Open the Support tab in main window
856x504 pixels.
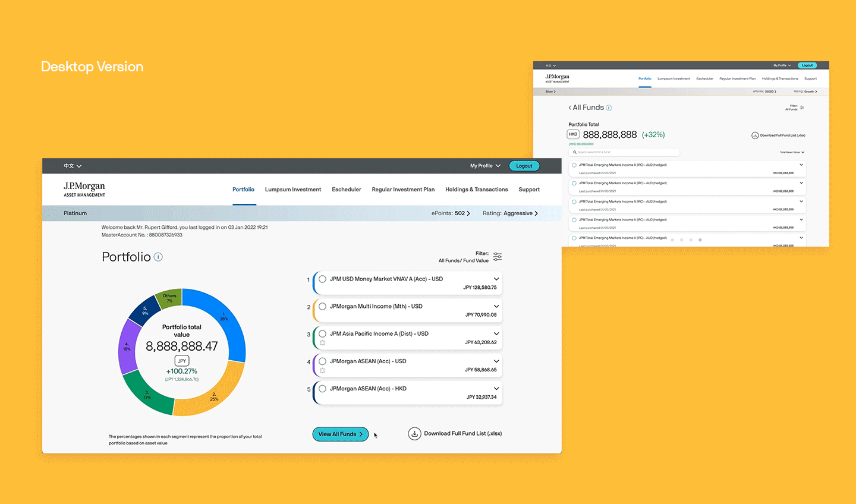click(x=529, y=190)
